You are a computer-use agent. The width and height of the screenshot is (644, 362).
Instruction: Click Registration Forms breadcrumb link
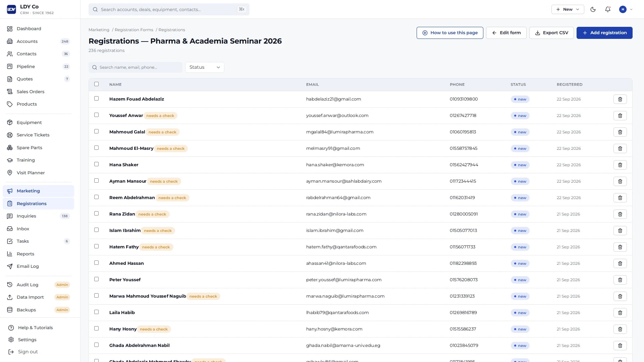(134, 30)
